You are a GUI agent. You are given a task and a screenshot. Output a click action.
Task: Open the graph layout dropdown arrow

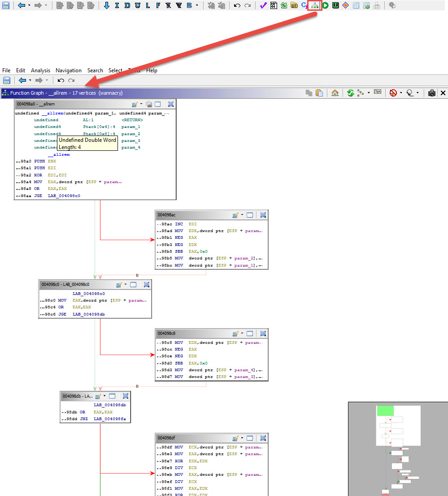[368, 92]
